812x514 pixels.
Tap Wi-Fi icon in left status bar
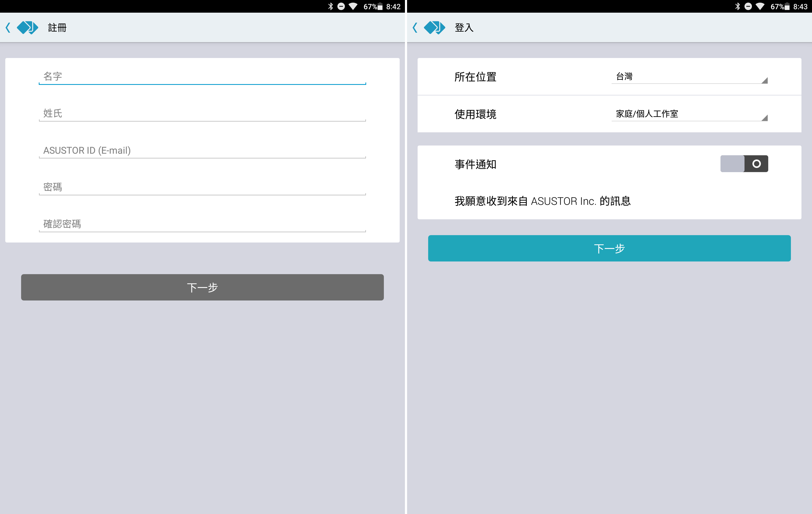[x=353, y=6]
